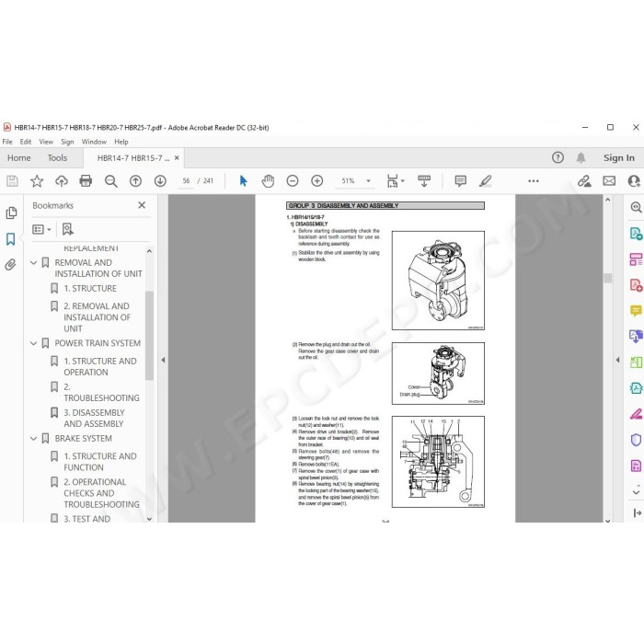Viewport: 644px width, 644px height.
Task: Open the Help menu
Action: pos(121,142)
